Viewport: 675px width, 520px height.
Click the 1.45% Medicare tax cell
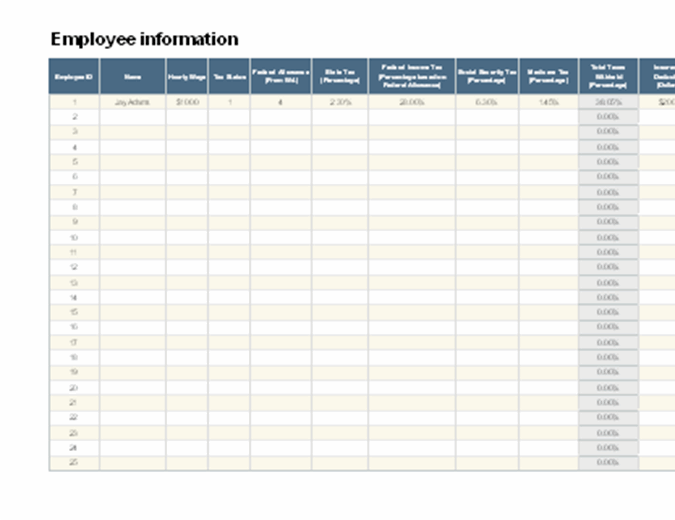coord(547,102)
